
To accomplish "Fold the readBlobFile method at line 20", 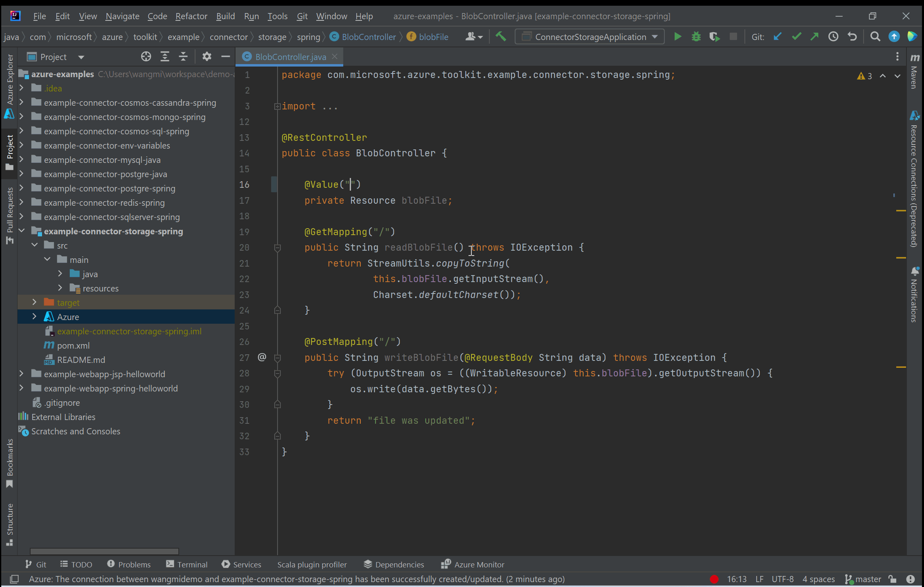I will 278,247.
